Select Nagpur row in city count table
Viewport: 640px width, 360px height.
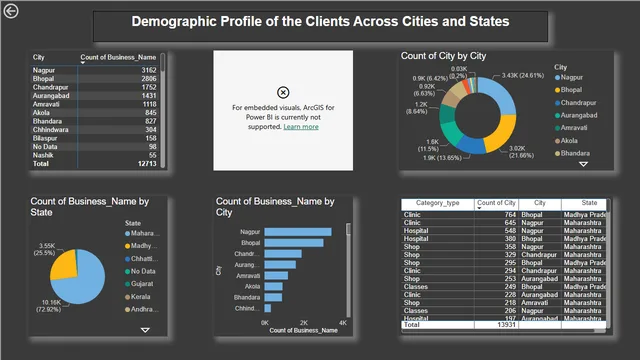click(x=94, y=70)
